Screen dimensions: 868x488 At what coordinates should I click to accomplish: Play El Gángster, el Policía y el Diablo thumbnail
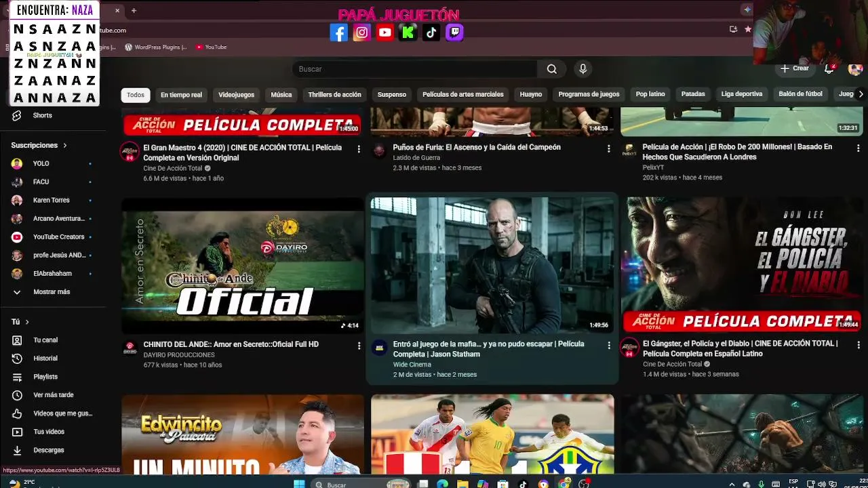click(x=742, y=266)
